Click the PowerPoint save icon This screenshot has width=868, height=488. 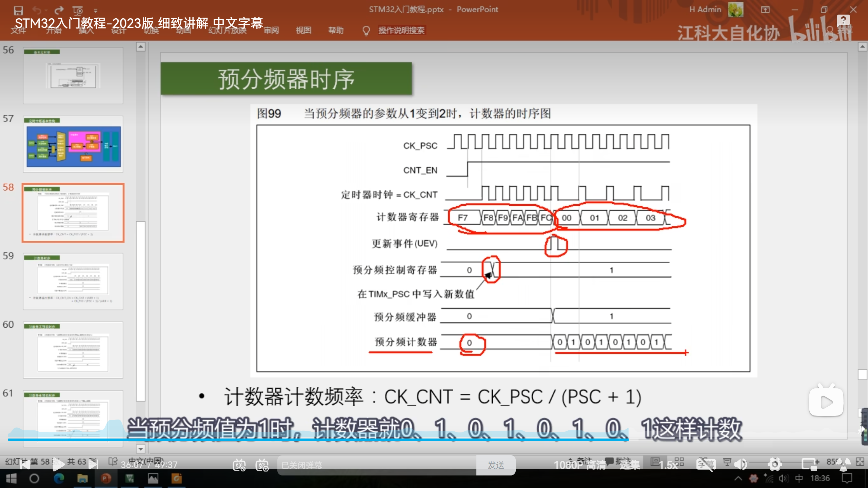click(x=18, y=11)
